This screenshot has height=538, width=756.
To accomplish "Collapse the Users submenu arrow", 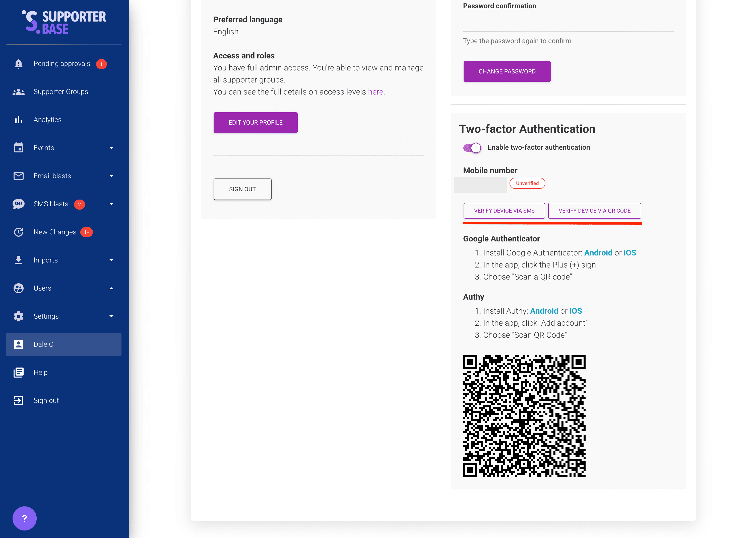I will tap(111, 288).
